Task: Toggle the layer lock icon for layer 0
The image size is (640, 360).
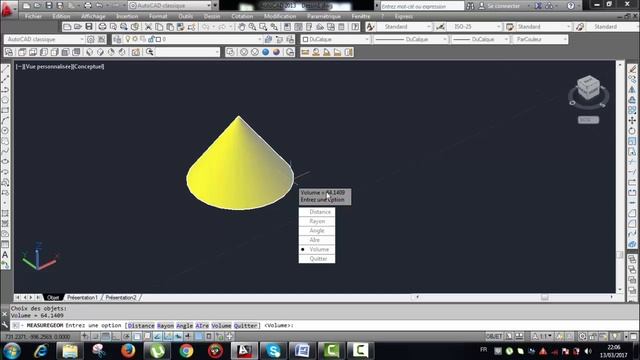Action: click(x=151, y=39)
